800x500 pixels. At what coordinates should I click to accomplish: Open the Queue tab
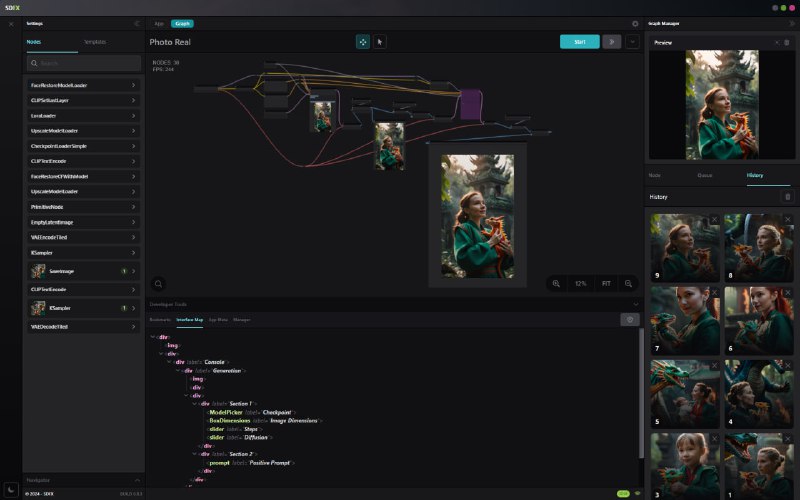[705, 175]
